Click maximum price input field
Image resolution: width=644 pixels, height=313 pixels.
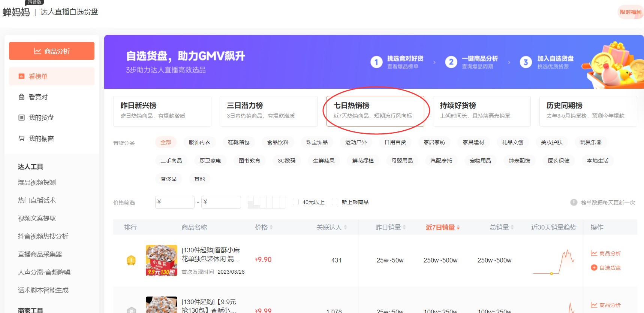[221, 202]
